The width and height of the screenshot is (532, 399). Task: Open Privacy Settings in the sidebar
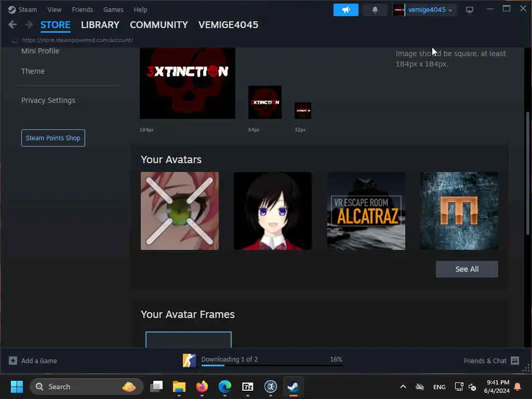click(x=48, y=100)
